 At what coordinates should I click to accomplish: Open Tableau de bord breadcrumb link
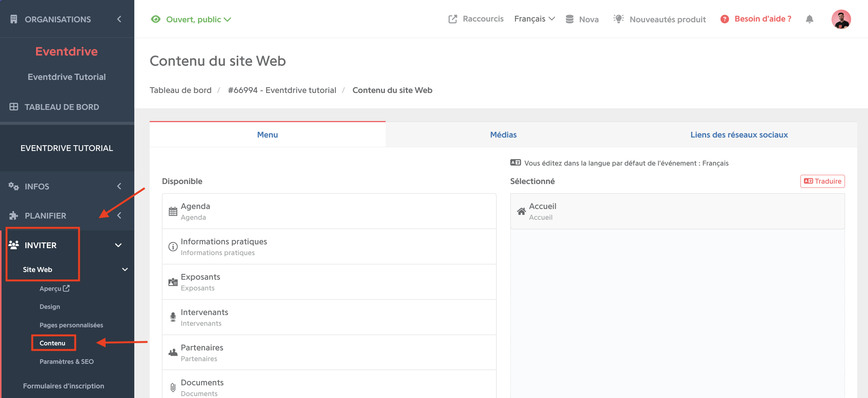tap(181, 90)
